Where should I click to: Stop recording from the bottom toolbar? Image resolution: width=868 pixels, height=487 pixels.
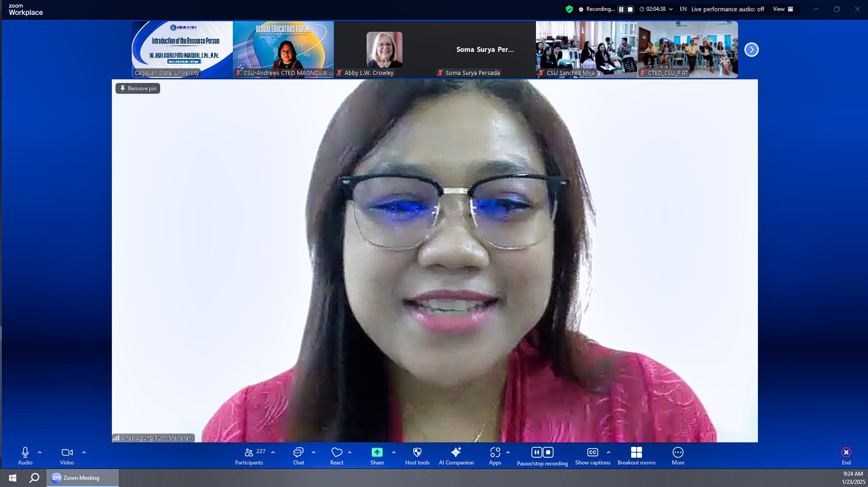(548, 452)
